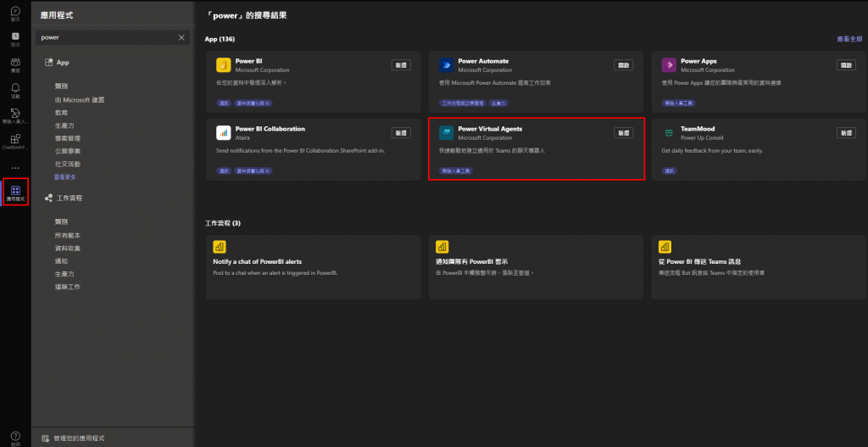Select 通知 under 工作流程
The width and height of the screenshot is (868, 447).
[61, 261]
